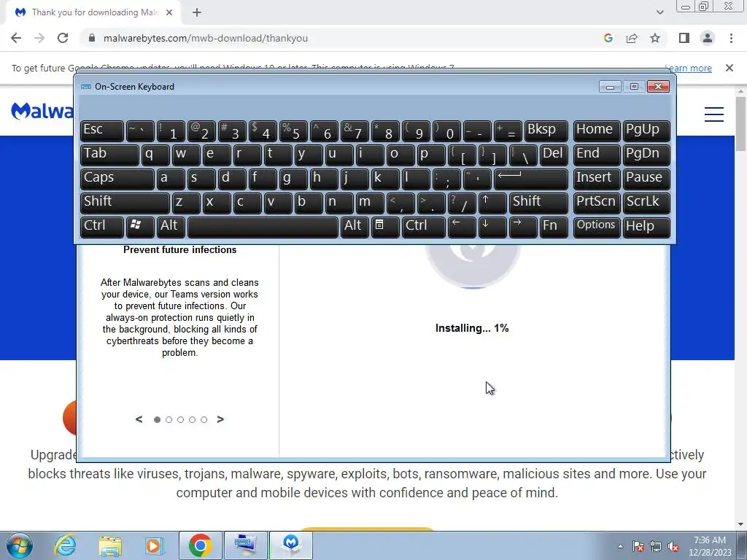Switch to Malwarebytes installer taskbar button
This screenshot has width=747, height=560.
coord(291,545)
